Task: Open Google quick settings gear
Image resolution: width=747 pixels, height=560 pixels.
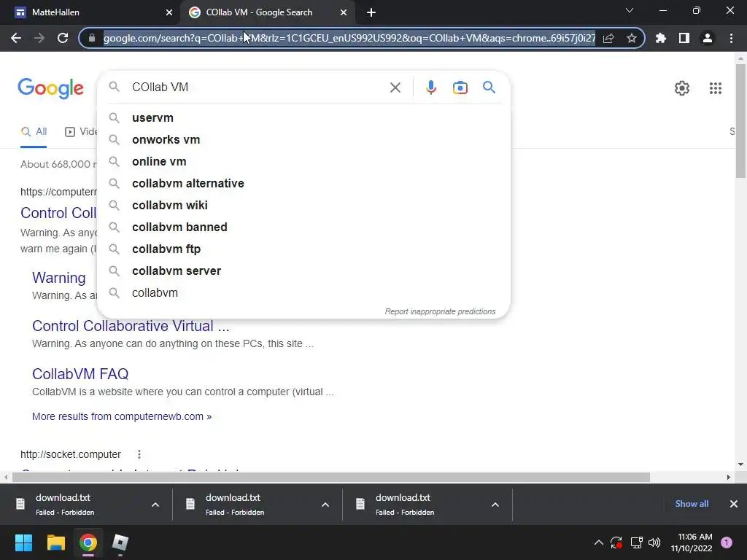Action: coord(682,88)
